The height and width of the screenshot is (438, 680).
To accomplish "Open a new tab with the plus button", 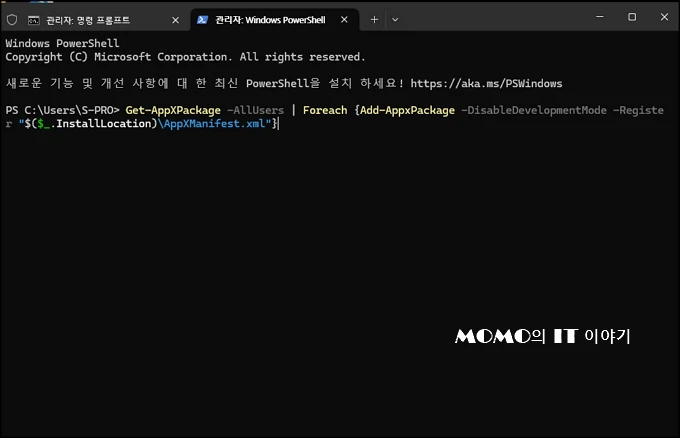I will (374, 20).
